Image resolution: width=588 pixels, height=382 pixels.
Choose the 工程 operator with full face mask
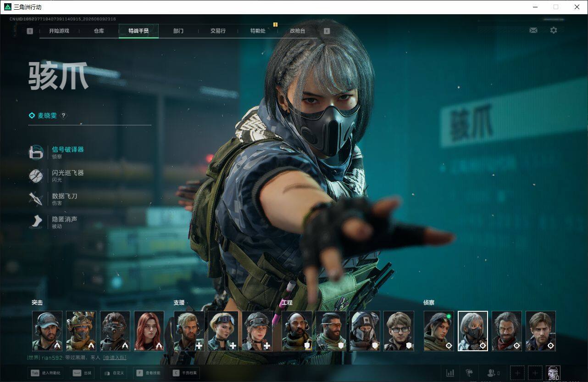click(x=365, y=331)
